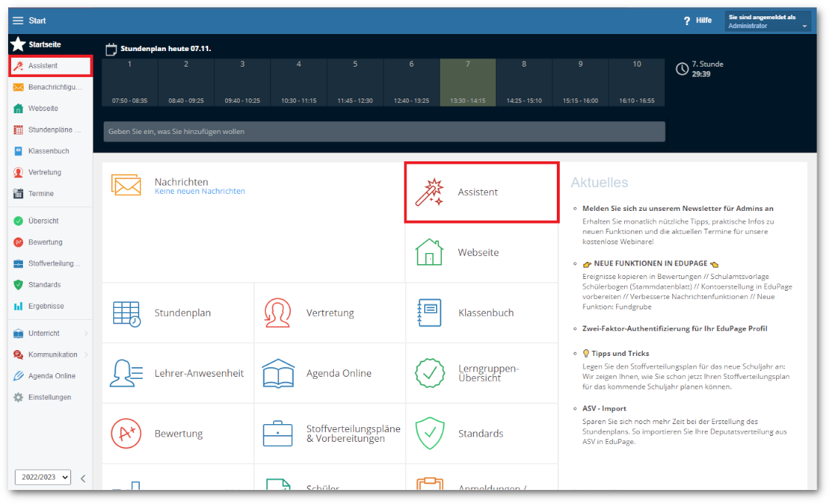
Task: Open NEUE FUNKTIONEN IN EDUPAGE news item
Action: (651, 263)
